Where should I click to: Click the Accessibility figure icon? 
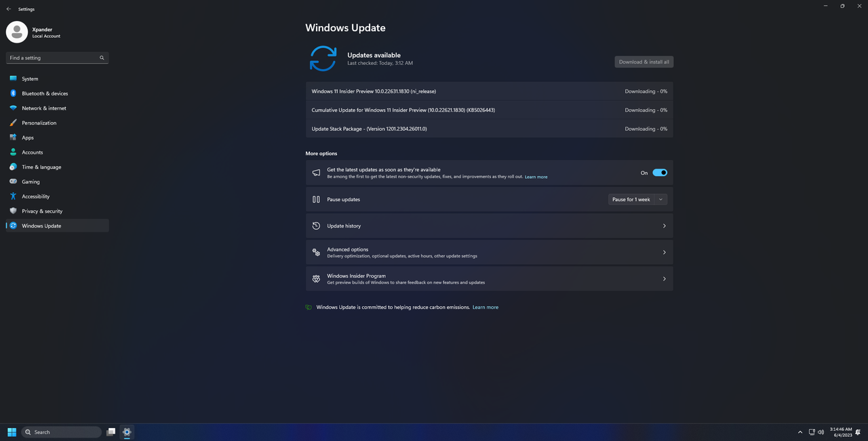[x=13, y=196]
